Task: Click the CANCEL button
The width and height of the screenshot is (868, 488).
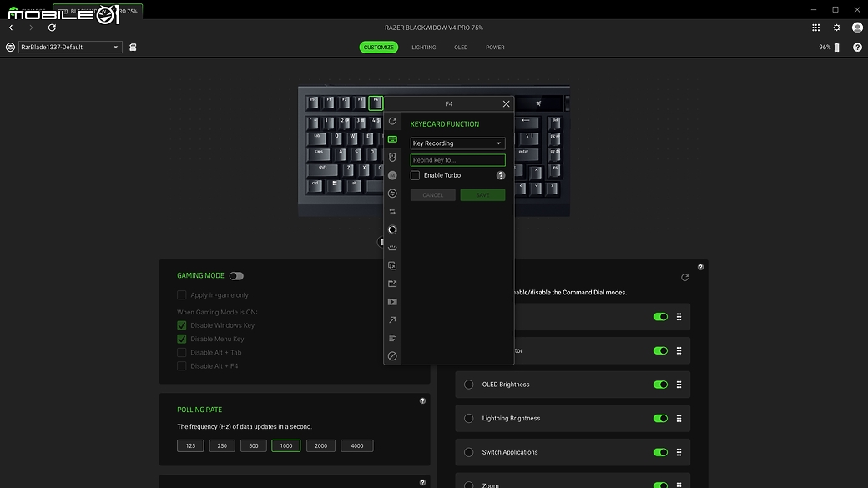Action: click(x=433, y=194)
